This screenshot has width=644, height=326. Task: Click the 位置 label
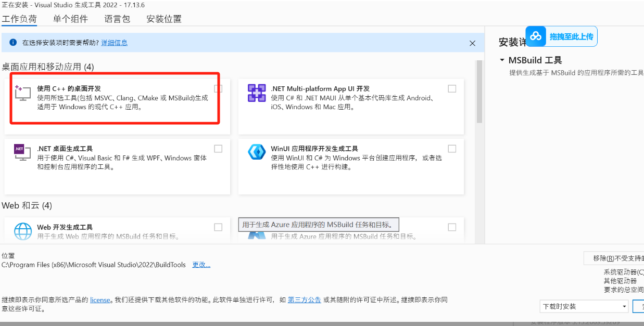[x=8, y=256]
